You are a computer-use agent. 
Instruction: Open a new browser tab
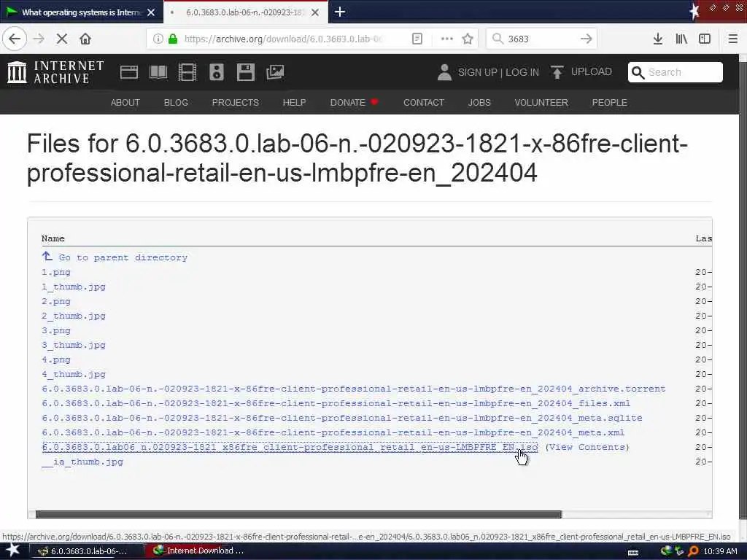[340, 12]
